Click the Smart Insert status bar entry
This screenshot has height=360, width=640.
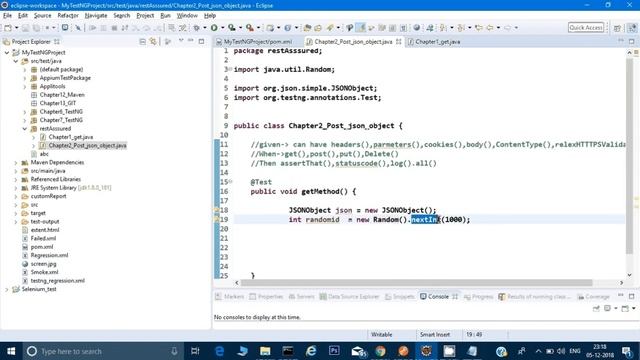435,335
